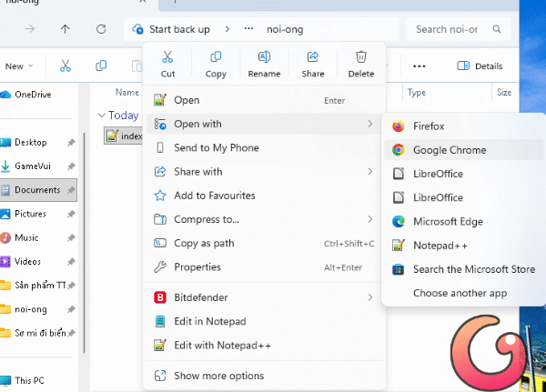Select the index file in list
Viewport: 546px width, 392px height.
(x=123, y=136)
